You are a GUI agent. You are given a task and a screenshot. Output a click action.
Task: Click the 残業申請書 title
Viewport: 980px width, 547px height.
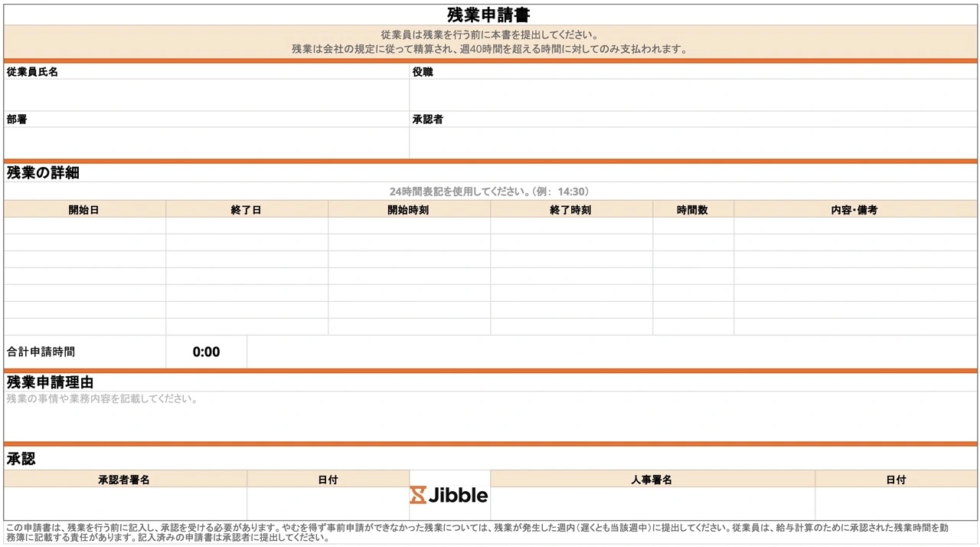[489, 14]
